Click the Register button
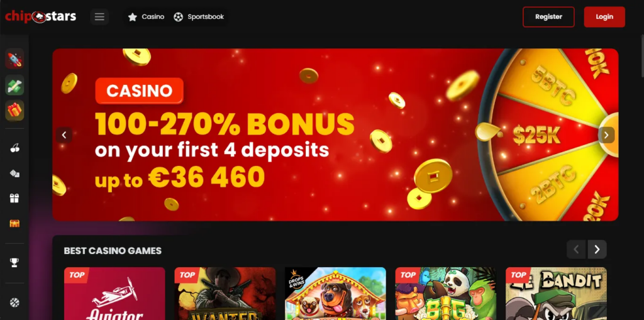Screen dimensions: 644x320 pyautogui.click(x=548, y=17)
